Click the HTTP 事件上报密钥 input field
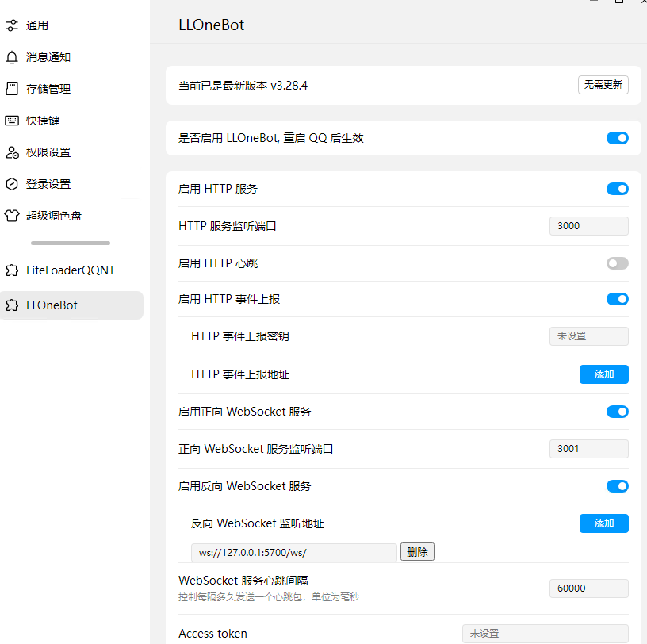 coord(589,336)
